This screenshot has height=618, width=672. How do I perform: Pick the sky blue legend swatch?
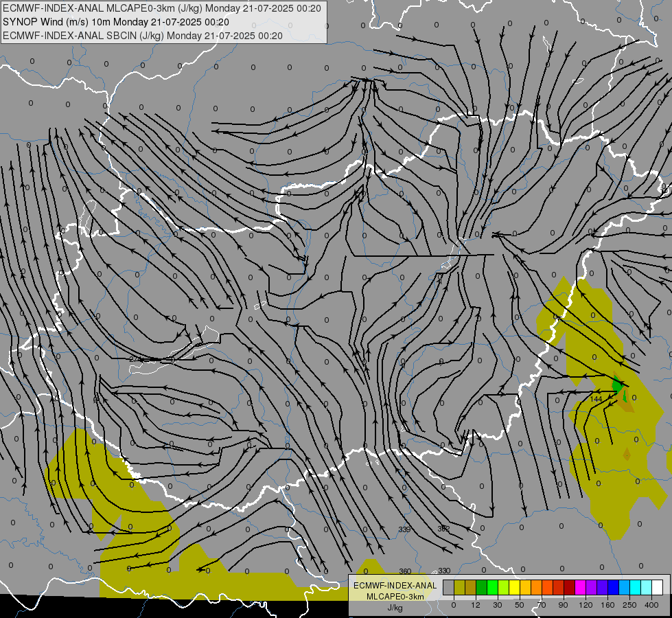click(624, 587)
